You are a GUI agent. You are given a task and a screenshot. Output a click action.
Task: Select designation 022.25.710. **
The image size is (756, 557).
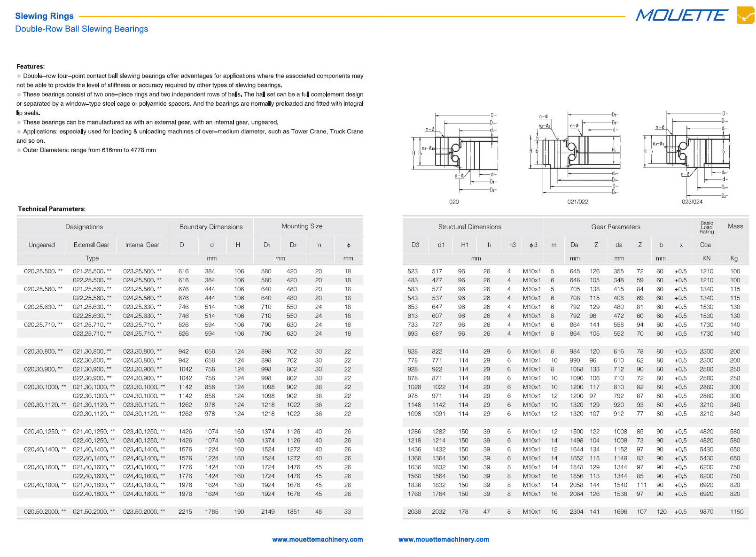point(92,334)
